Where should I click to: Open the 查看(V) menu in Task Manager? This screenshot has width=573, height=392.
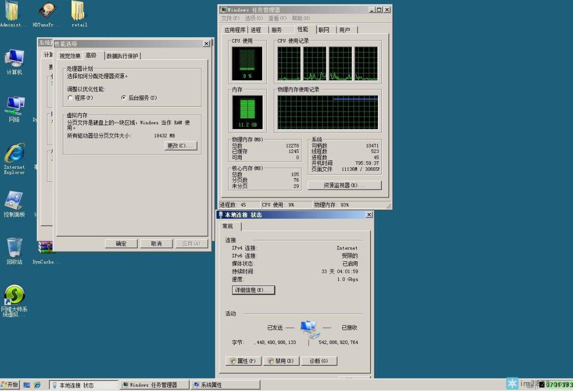(277, 18)
